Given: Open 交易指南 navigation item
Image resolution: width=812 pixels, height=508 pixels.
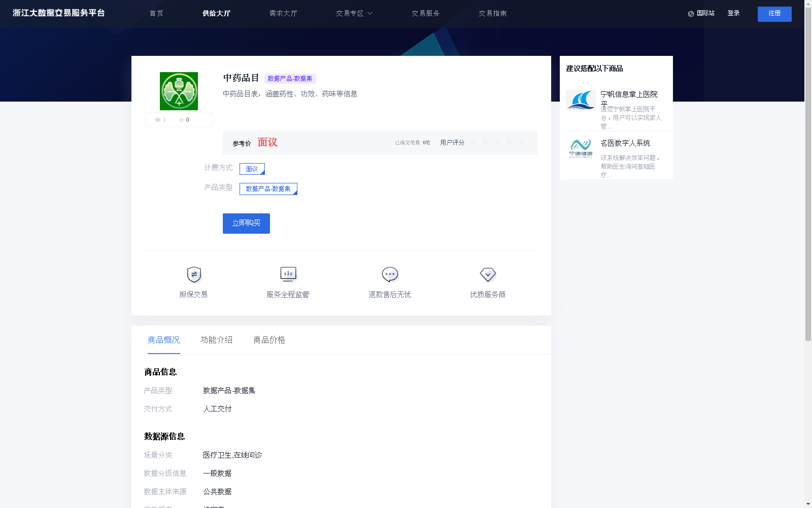Looking at the screenshot, I should pyautogui.click(x=493, y=14).
